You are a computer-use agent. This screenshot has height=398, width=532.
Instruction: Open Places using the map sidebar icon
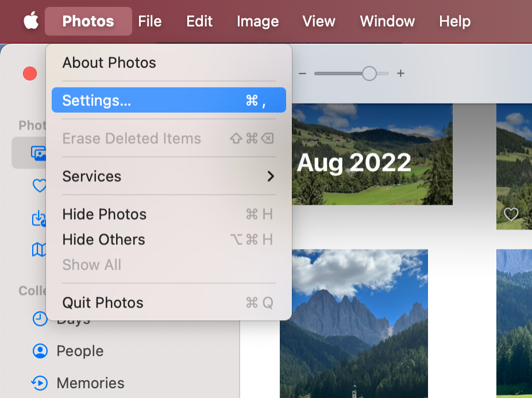pos(39,250)
